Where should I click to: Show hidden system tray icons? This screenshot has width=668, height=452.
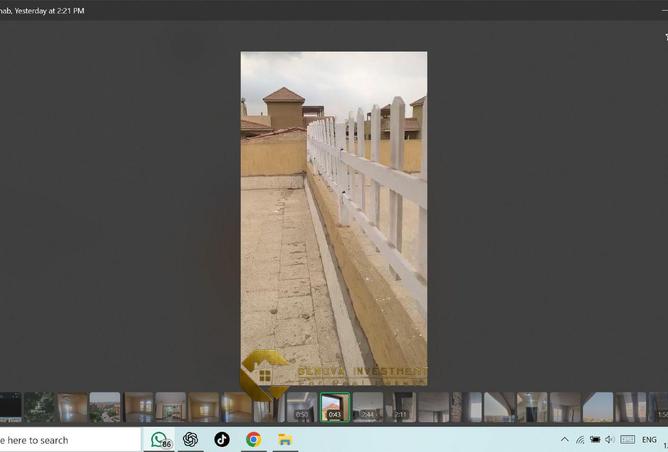(x=564, y=439)
